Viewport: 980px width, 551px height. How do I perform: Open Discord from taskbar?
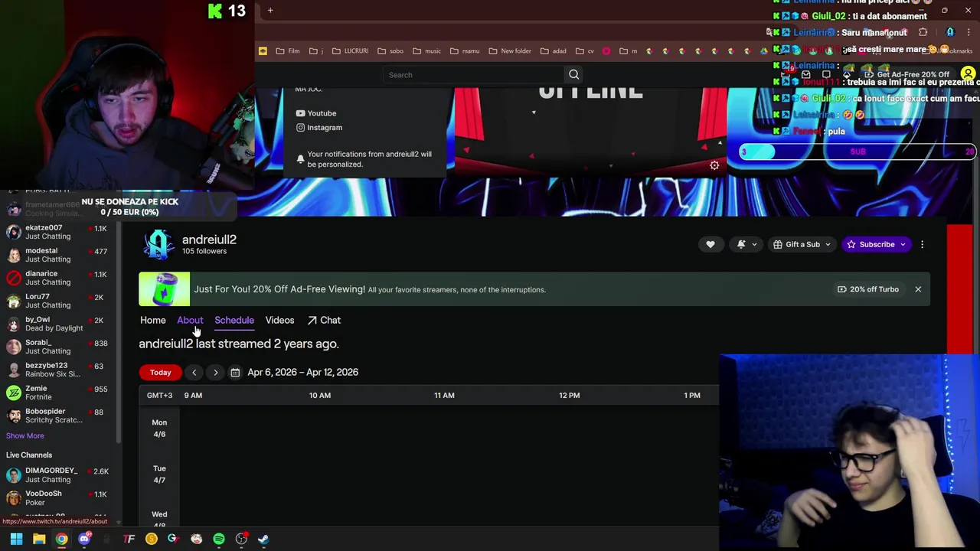tap(84, 539)
